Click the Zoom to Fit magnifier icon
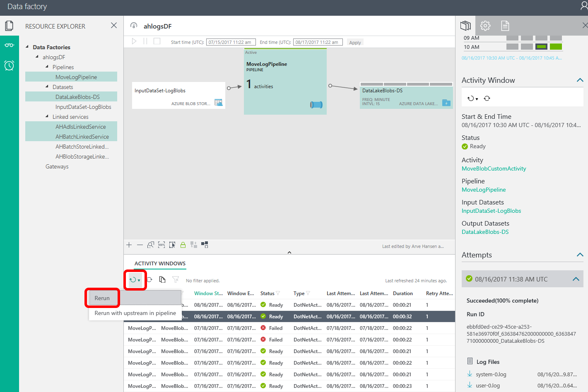 151,245
